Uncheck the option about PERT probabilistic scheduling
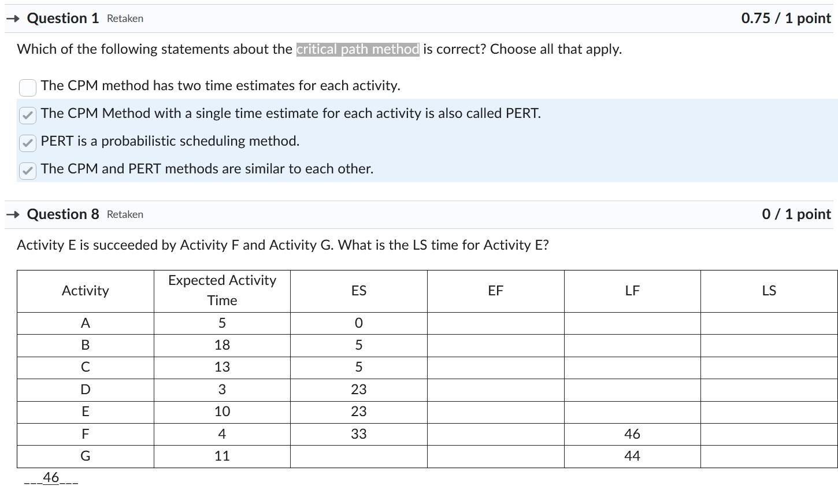Image resolution: width=838 pixels, height=504 pixels. (x=27, y=143)
